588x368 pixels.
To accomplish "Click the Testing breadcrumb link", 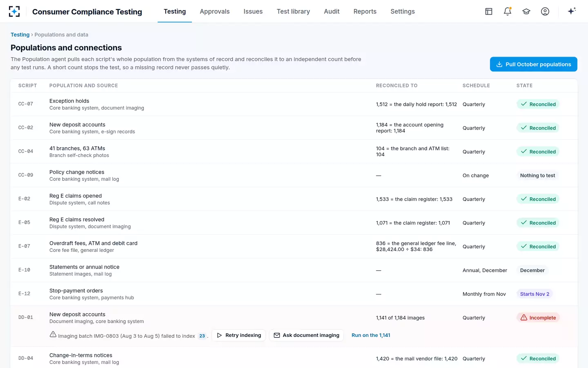I will pos(20,35).
